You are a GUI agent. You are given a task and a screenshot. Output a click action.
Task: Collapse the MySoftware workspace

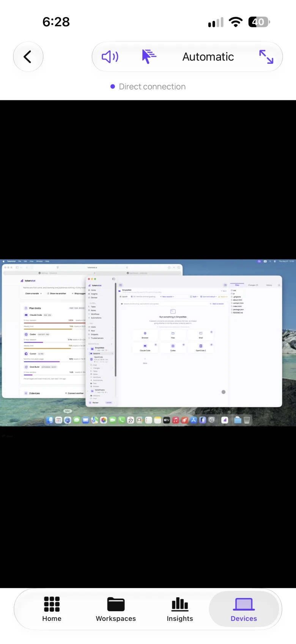88,391
